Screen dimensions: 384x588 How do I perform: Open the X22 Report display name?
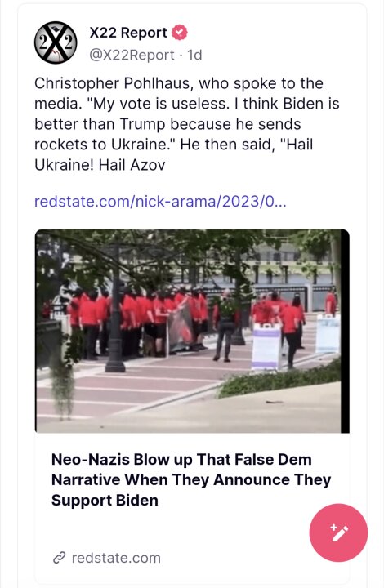pyautogui.click(x=128, y=33)
